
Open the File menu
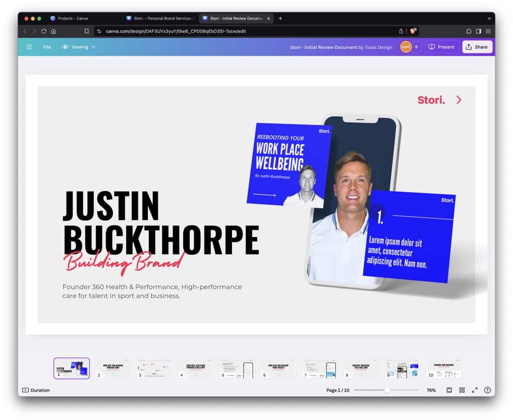click(x=47, y=47)
